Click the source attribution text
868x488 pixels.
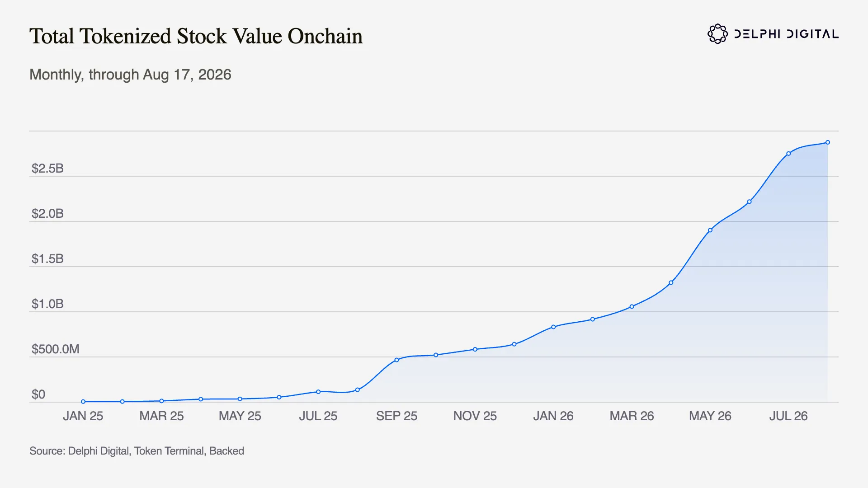pyautogui.click(x=137, y=451)
